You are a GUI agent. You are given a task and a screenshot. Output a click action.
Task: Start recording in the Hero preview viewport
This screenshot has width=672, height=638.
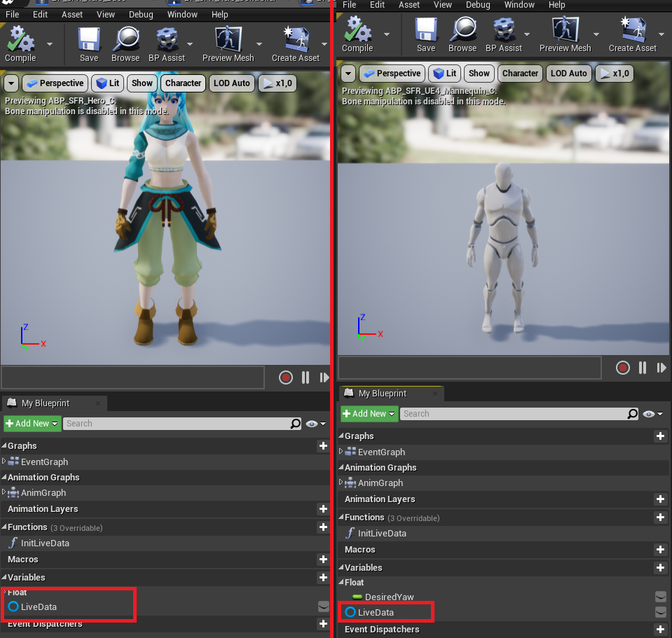285,377
